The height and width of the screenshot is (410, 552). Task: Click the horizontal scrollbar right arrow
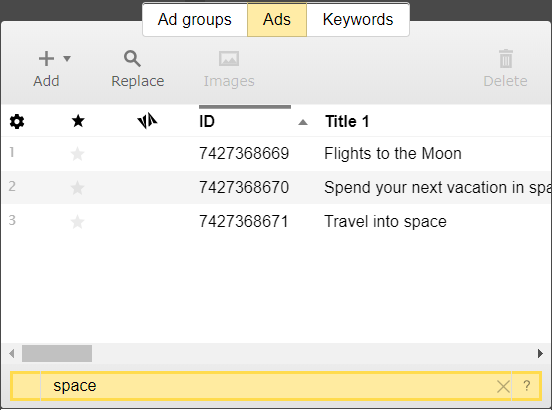(x=540, y=353)
